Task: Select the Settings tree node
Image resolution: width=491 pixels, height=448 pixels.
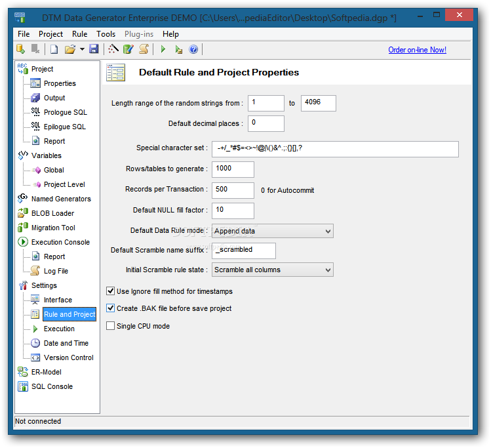Action: point(44,285)
